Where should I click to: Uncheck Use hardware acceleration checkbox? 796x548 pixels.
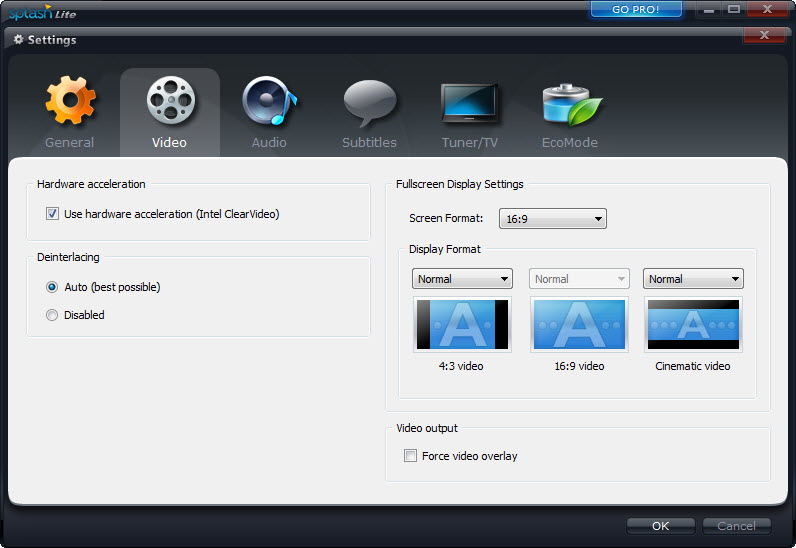coord(52,214)
